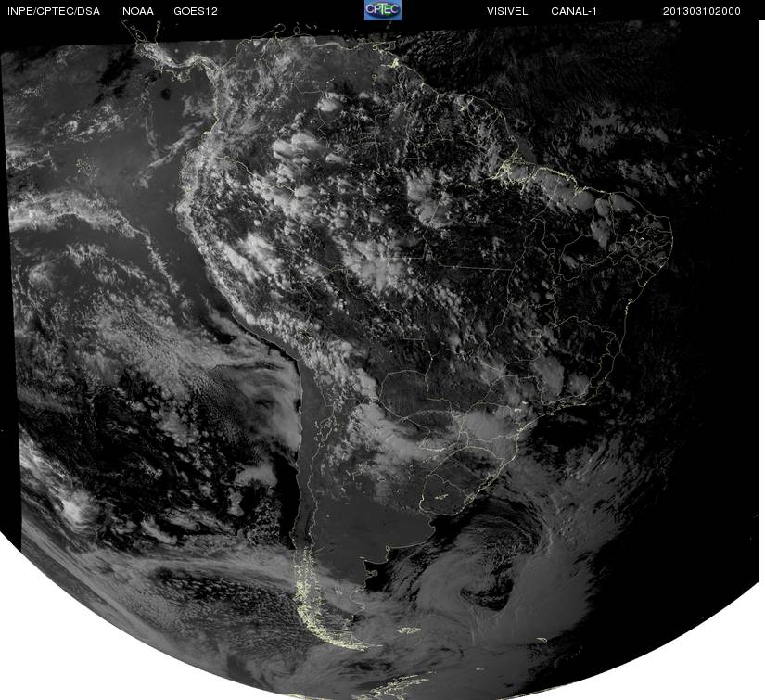Screen dimensions: 765x700
Task: Click the CANAL-1 label
Action: [574, 11]
